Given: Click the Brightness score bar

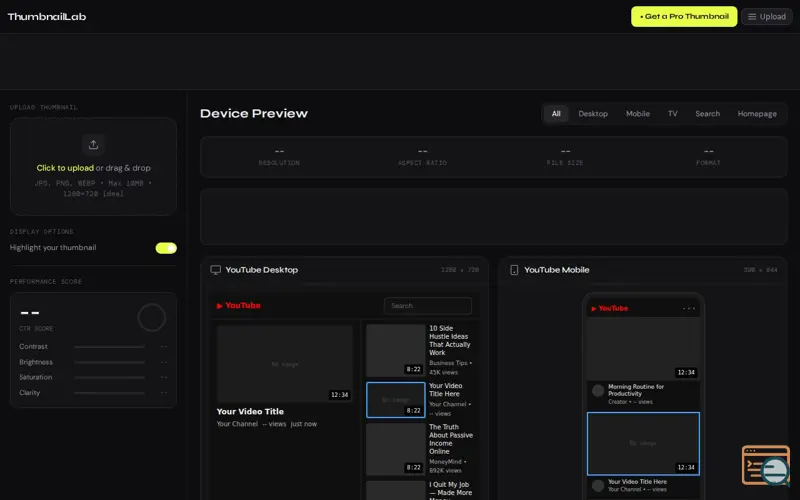Looking at the screenshot, I should (109, 362).
